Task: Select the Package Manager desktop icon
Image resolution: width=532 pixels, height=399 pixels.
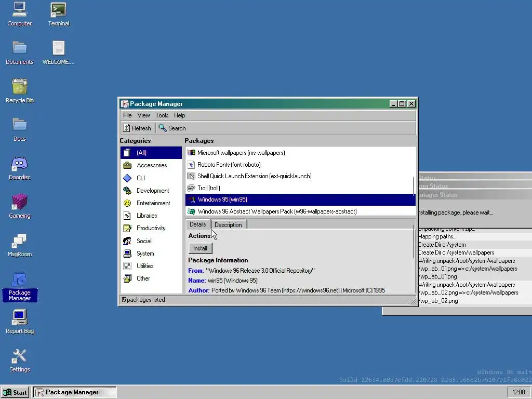Action: point(19,286)
